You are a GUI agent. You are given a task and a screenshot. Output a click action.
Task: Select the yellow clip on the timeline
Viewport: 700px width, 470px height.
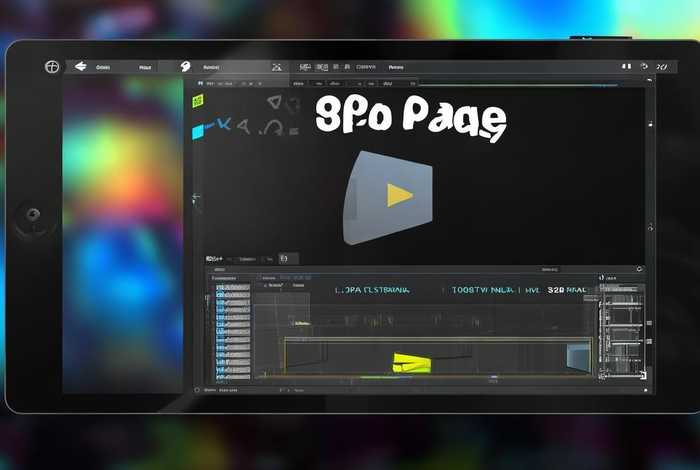tap(410, 363)
